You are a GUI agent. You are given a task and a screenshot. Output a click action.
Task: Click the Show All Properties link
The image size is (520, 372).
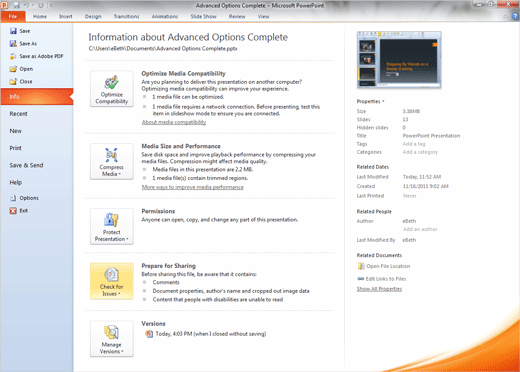coord(379,289)
